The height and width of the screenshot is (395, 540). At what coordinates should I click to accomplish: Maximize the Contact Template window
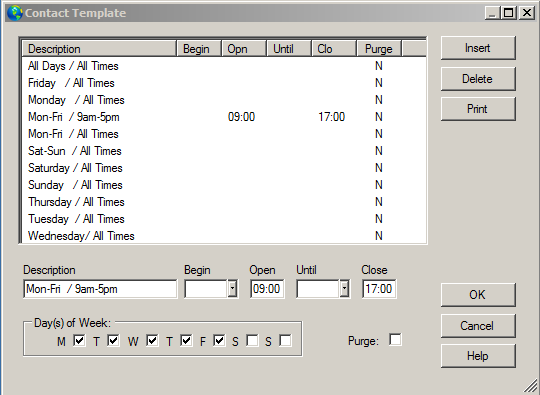point(509,13)
